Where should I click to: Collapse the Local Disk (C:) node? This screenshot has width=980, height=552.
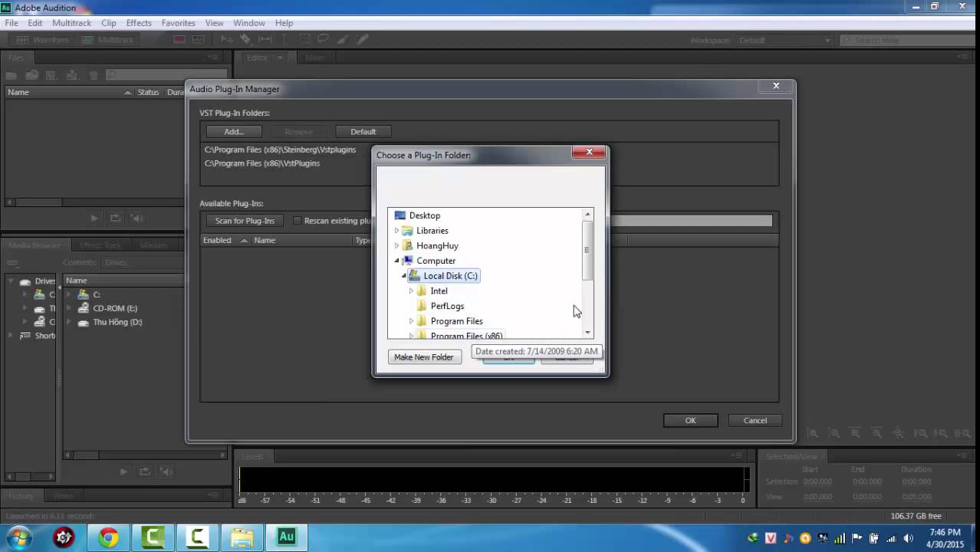[404, 276]
